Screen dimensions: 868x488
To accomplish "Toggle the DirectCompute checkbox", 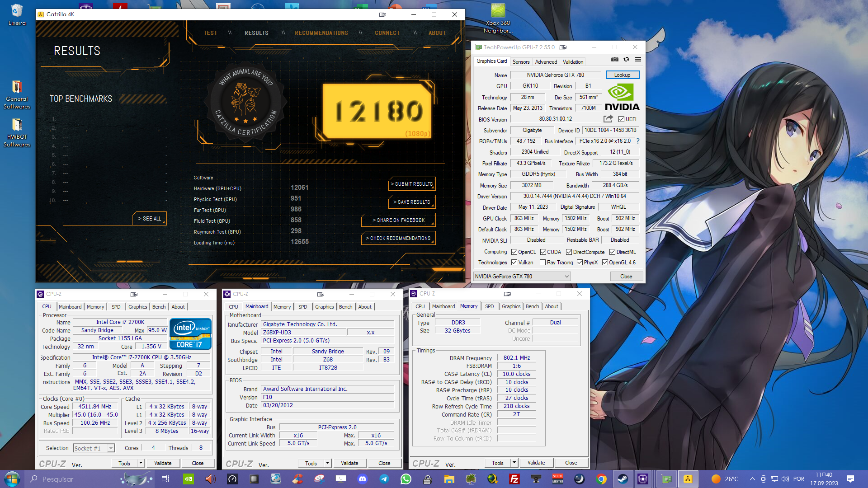I will [569, 252].
